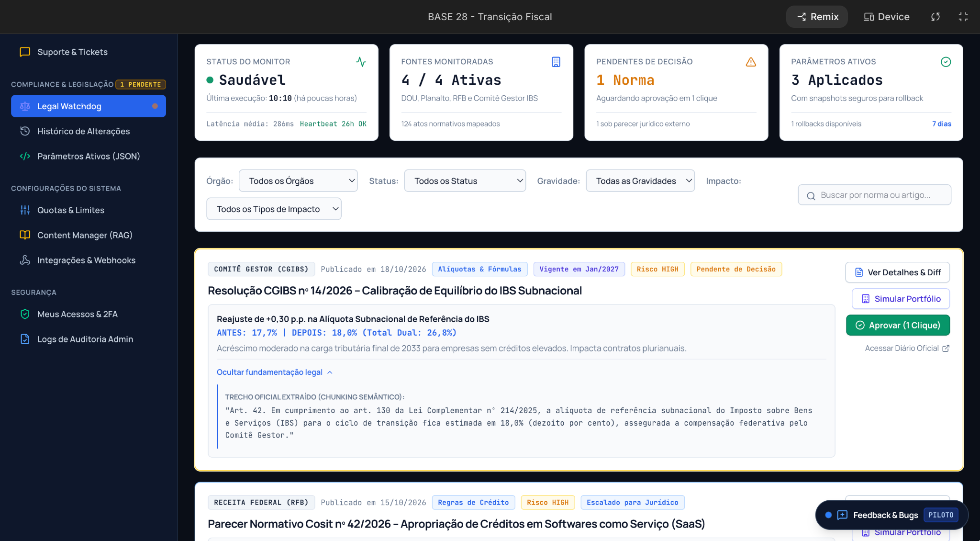Click Aprovar (1 Clique) green button
The image size is (980, 541).
(x=898, y=325)
